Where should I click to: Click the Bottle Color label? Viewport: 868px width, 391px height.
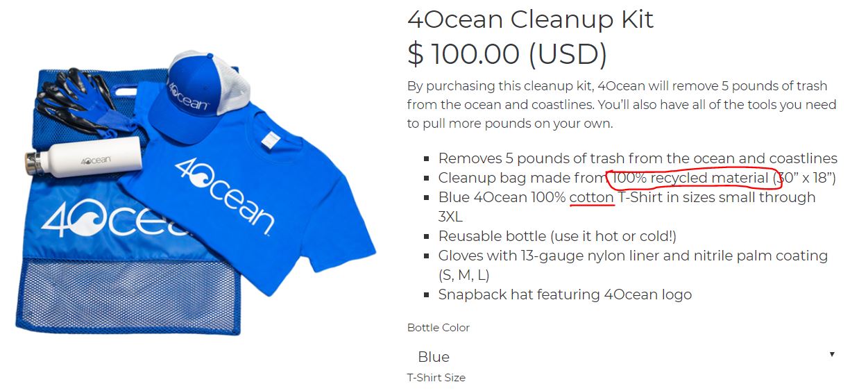pyautogui.click(x=438, y=328)
